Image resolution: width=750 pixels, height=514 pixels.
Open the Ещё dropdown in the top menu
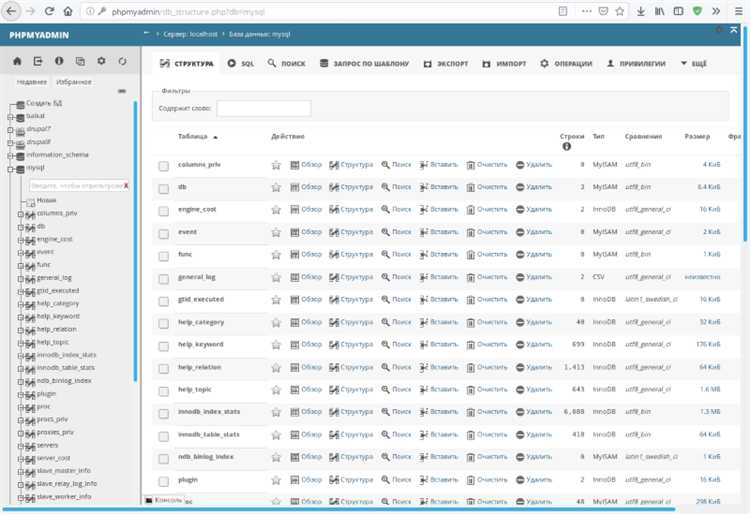pos(692,63)
